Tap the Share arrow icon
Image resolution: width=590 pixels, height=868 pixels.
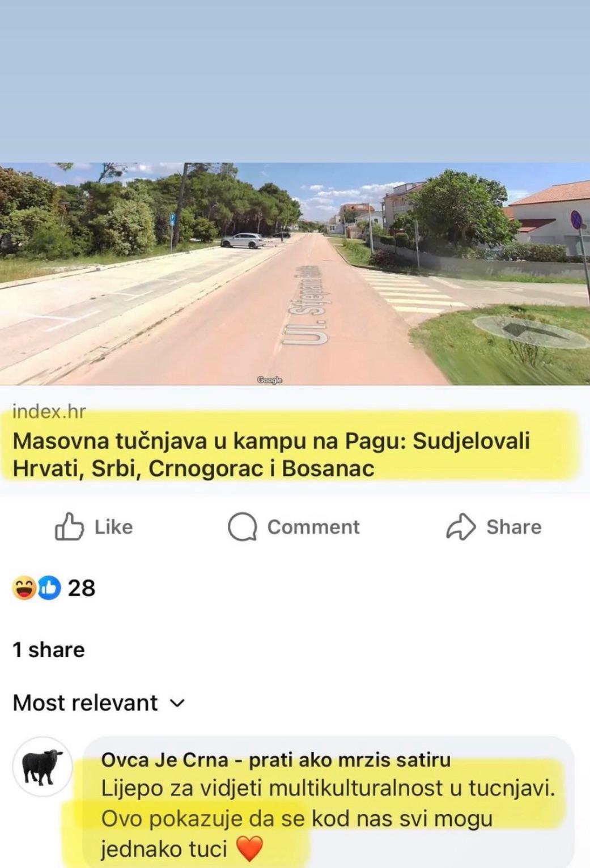pyautogui.click(x=460, y=527)
